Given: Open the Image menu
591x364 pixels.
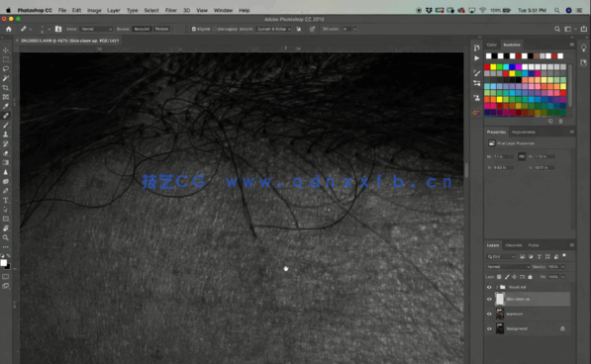Looking at the screenshot, I should click(94, 10).
